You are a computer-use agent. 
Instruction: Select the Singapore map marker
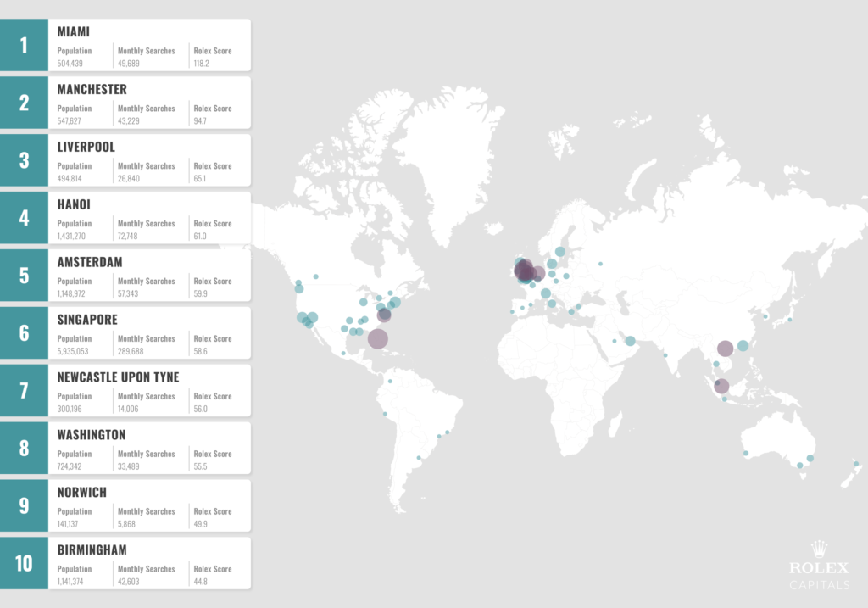click(720, 386)
